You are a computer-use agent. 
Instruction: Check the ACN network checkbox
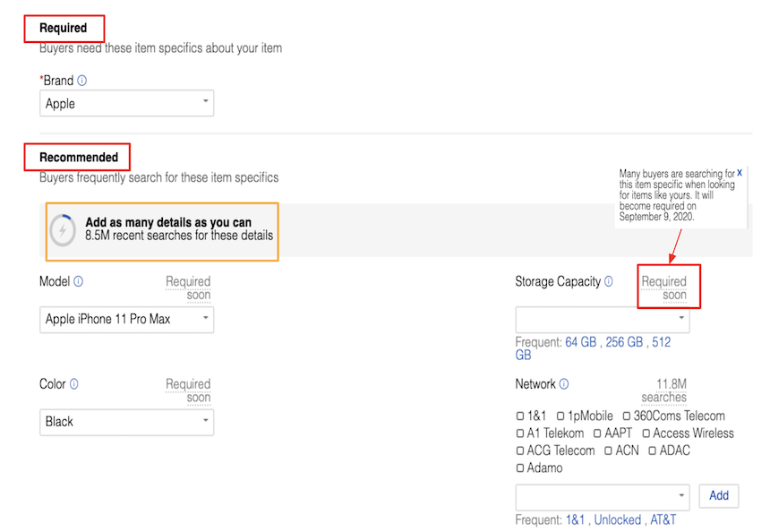pyautogui.click(x=608, y=450)
